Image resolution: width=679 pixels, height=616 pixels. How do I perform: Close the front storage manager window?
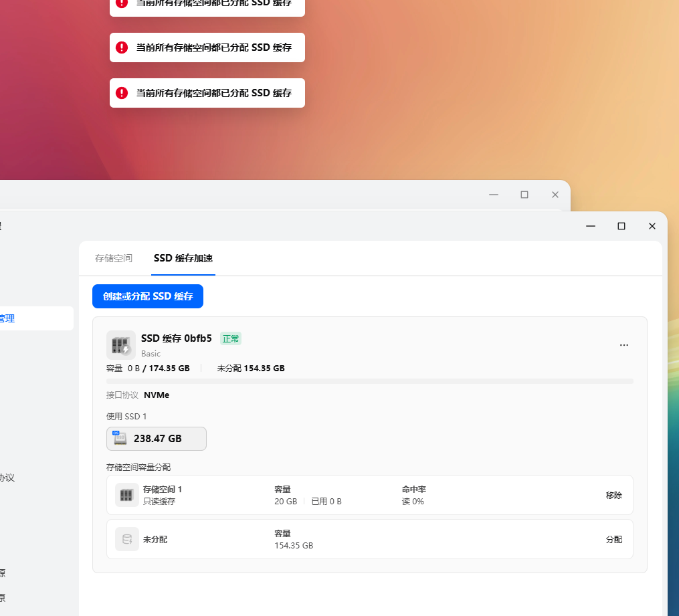[x=652, y=226]
